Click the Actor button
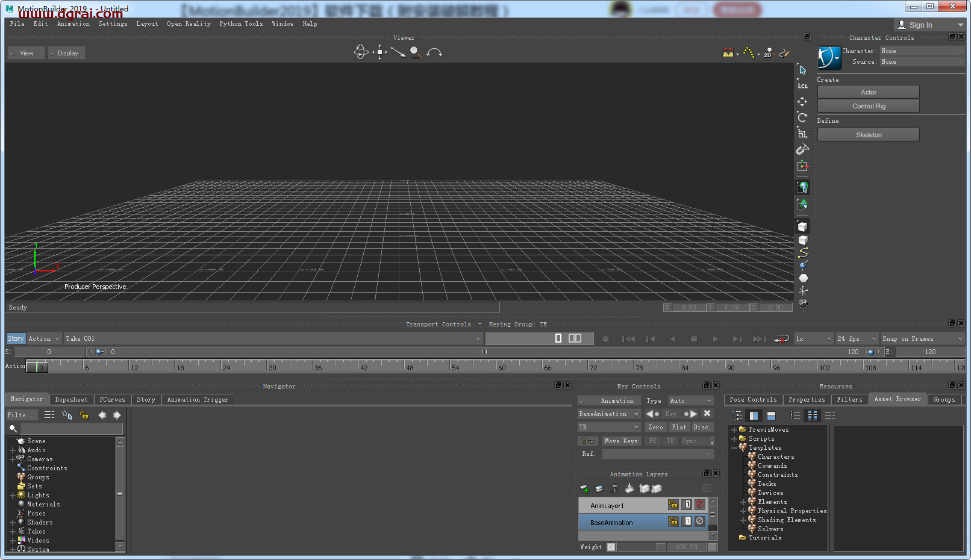The height and width of the screenshot is (560, 971). pos(868,92)
